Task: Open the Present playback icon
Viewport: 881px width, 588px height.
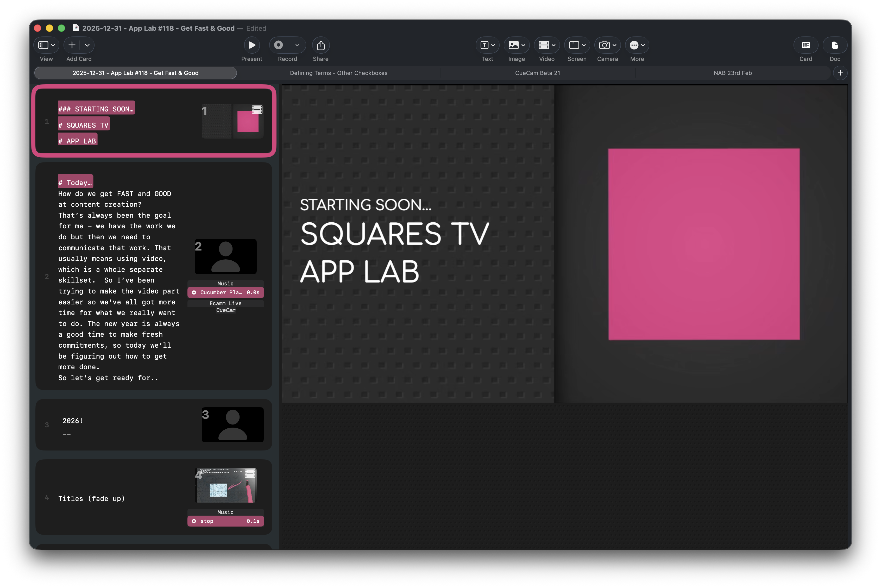Action: click(x=251, y=45)
